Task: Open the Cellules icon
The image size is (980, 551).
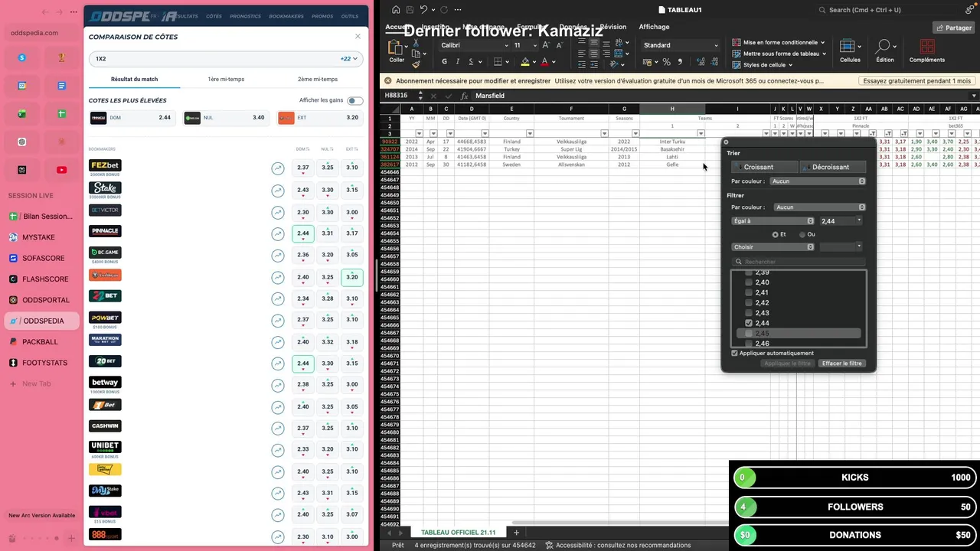Action: click(848, 47)
